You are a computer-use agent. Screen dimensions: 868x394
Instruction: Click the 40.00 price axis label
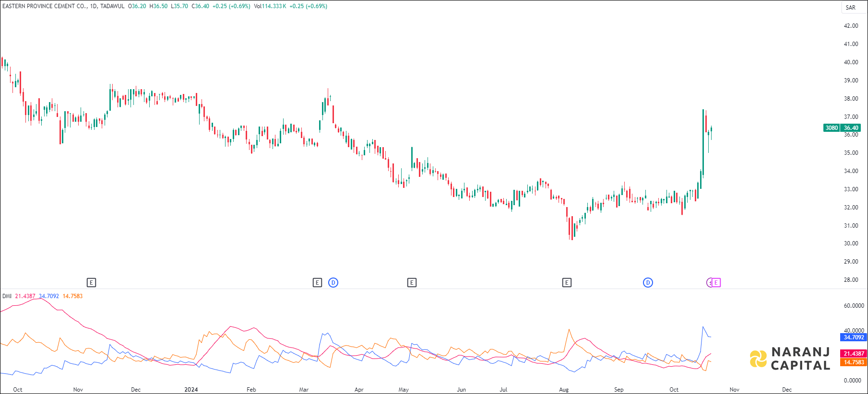(851, 62)
